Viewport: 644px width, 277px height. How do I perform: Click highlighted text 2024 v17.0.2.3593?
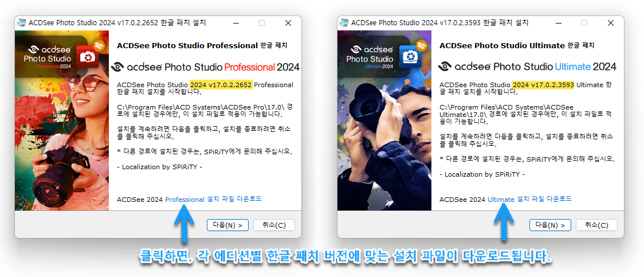click(543, 85)
